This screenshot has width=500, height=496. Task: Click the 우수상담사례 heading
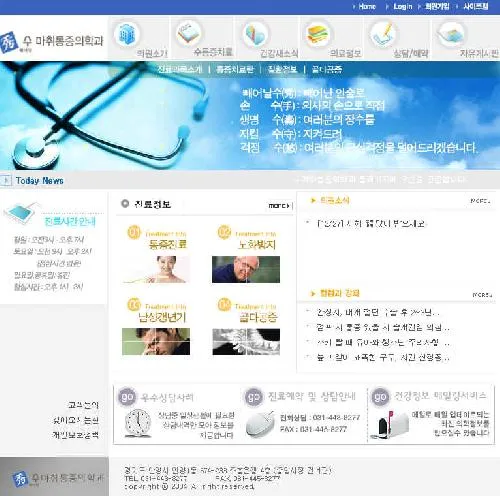pyautogui.click(x=167, y=397)
